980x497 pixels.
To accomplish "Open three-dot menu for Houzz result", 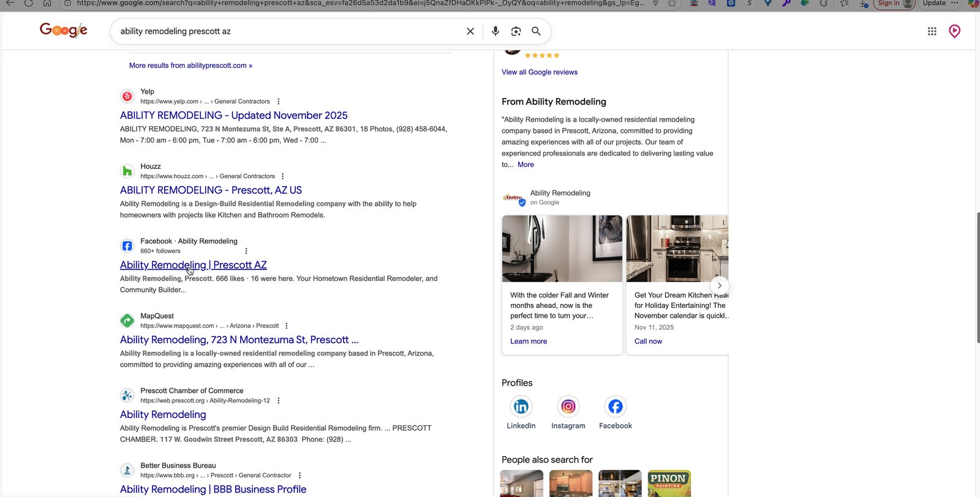I will tap(283, 176).
